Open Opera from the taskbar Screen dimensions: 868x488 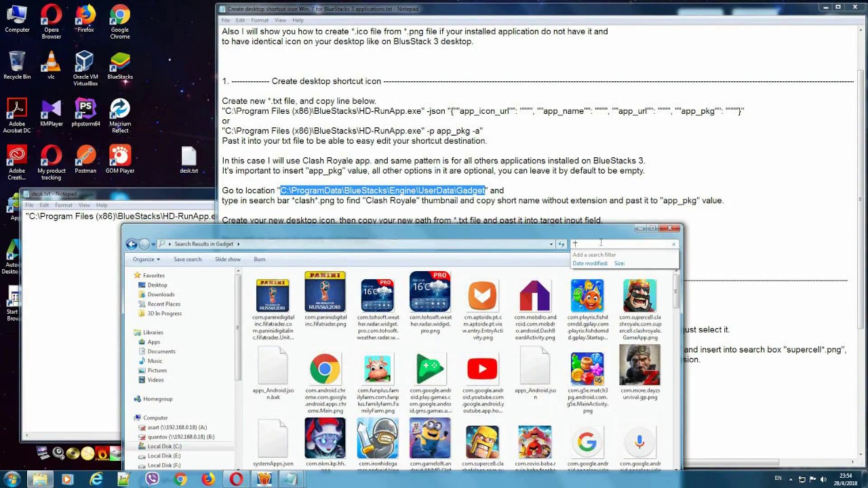pos(235,479)
